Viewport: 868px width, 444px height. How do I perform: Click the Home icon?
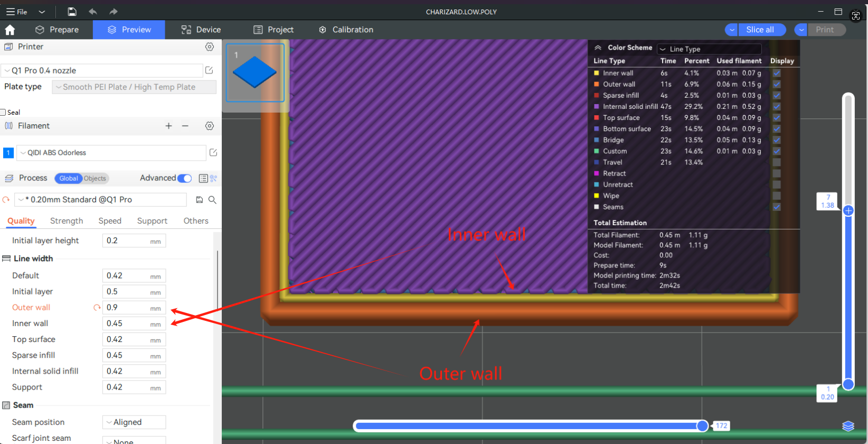(10, 30)
